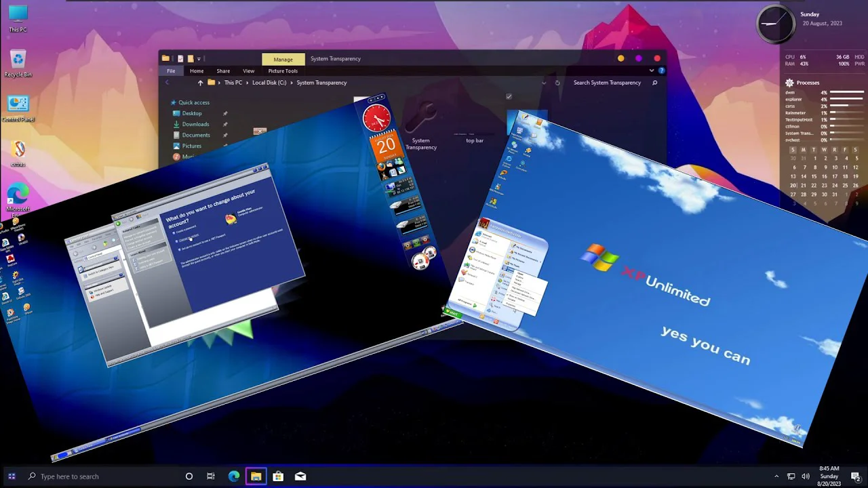The height and width of the screenshot is (488, 868).
Task: Open the Mail app in taskbar
Action: (x=300, y=476)
